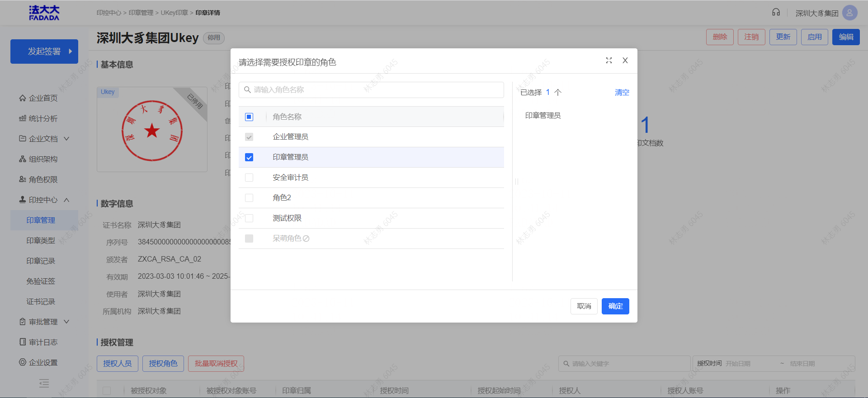This screenshot has height=398, width=868.
Task: Open the 组织架构 menu item
Action: click(x=44, y=159)
